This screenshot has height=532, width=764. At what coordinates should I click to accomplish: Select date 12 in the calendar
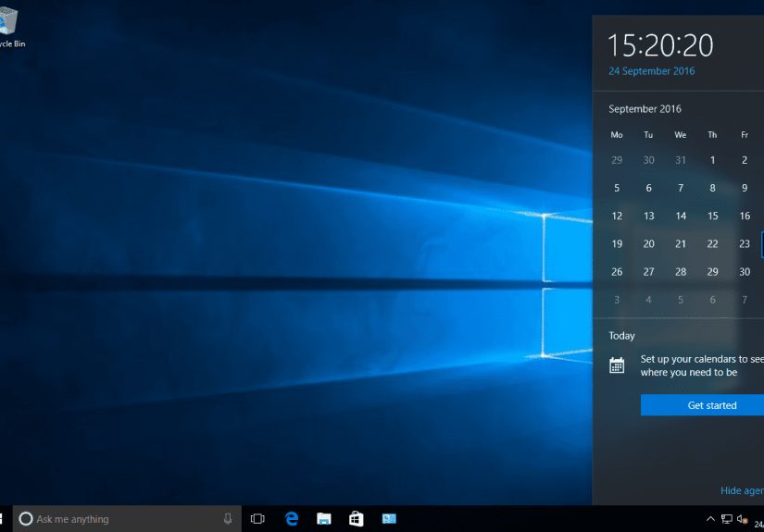(617, 216)
